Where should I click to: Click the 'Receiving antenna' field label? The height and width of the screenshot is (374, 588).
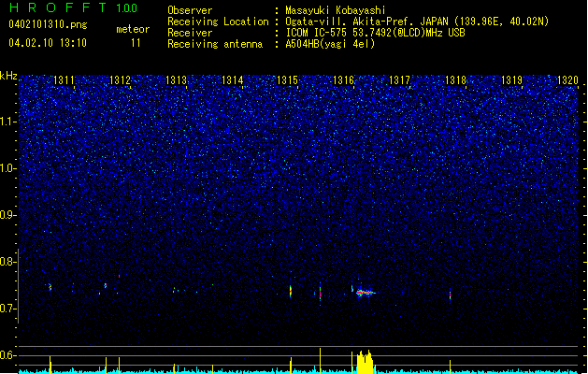point(215,44)
